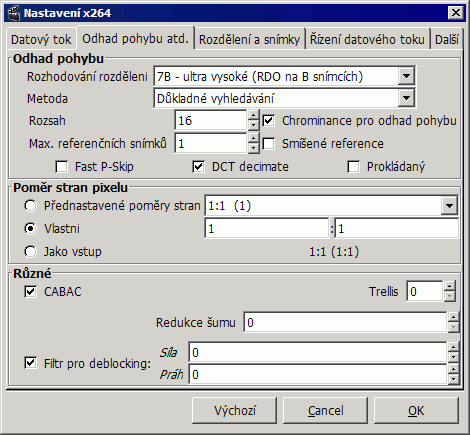Click the Redukce šumu input field

345,322
